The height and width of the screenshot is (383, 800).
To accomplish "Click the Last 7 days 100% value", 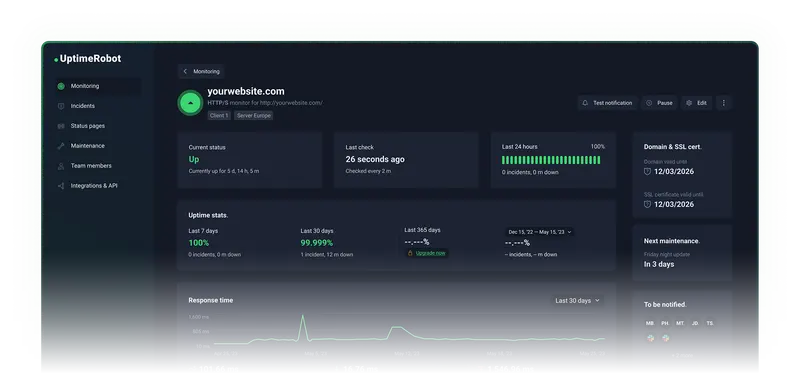I will [198, 243].
